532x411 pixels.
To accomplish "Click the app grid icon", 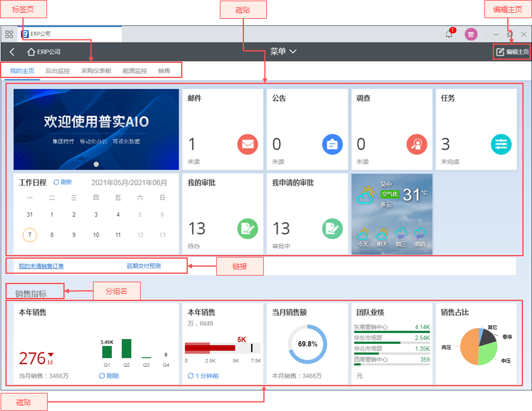I will point(10,34).
